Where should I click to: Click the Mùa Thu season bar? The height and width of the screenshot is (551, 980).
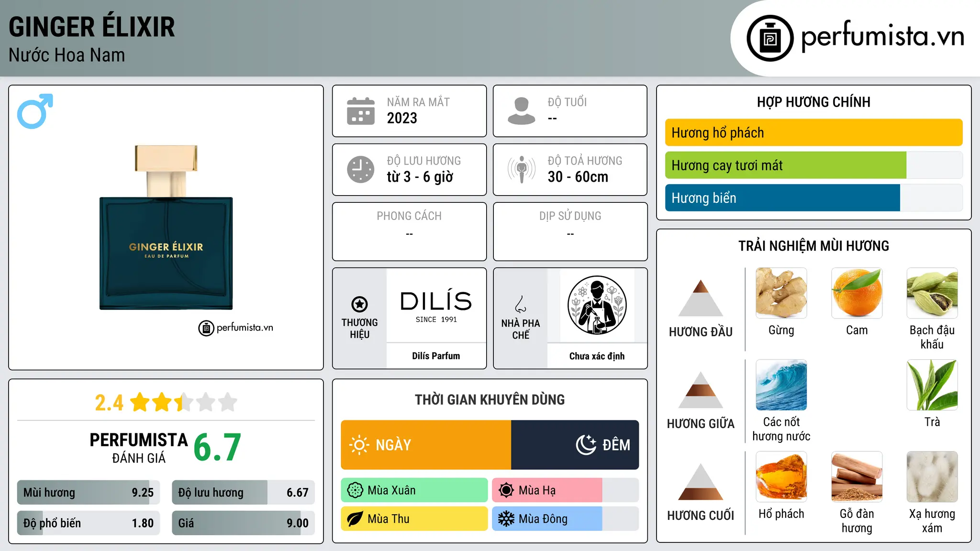coord(414,519)
